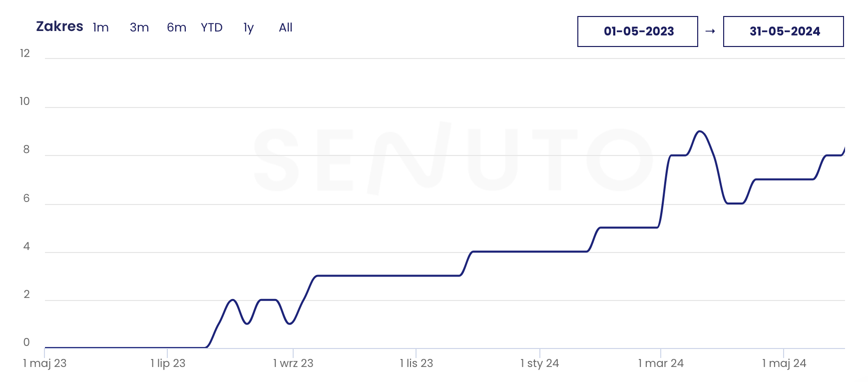The width and height of the screenshot is (868, 382).
Task: Click the "1 maj 24" axis label
Action: 784,363
